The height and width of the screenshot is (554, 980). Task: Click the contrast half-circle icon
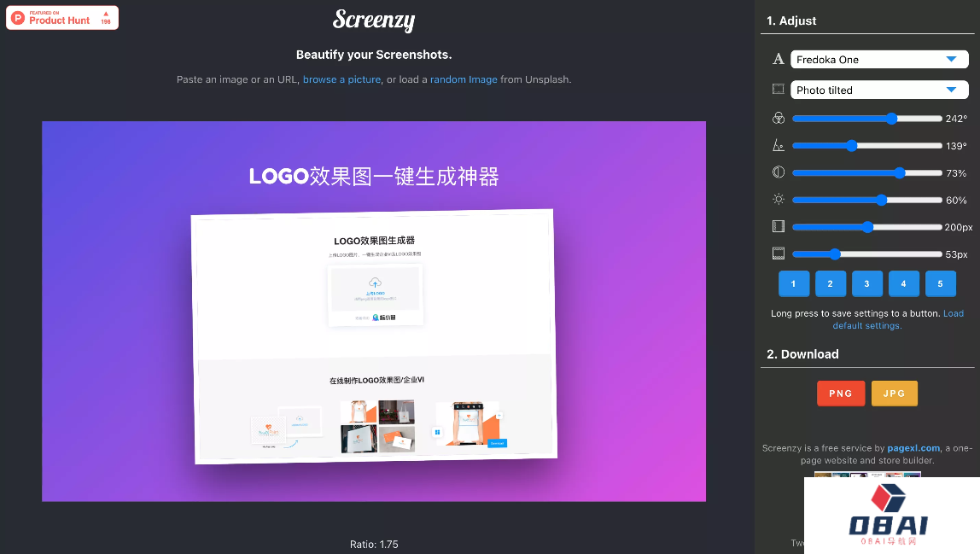click(x=778, y=172)
